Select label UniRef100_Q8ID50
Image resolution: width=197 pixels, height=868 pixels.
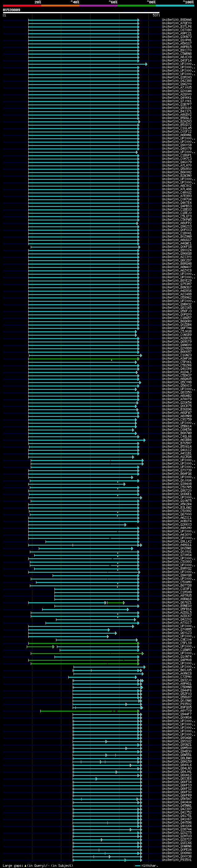point(177,392)
